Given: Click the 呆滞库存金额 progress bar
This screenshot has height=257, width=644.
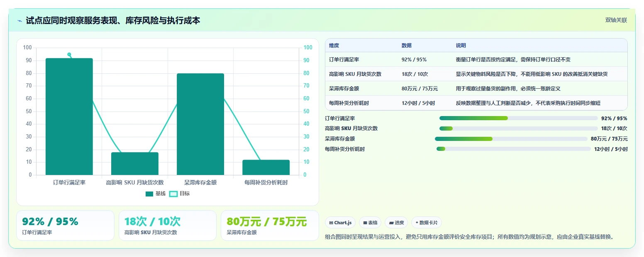Looking at the screenshot, I should click(x=511, y=139).
